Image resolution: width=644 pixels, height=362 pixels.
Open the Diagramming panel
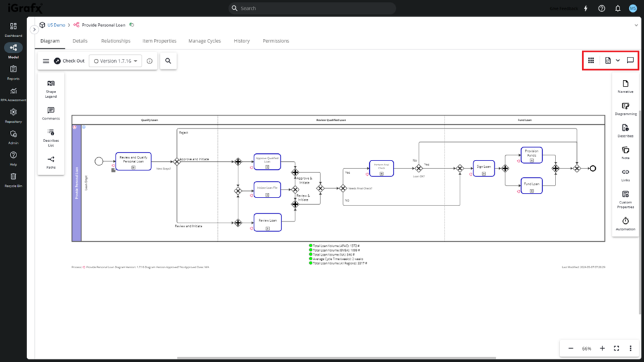click(x=625, y=108)
